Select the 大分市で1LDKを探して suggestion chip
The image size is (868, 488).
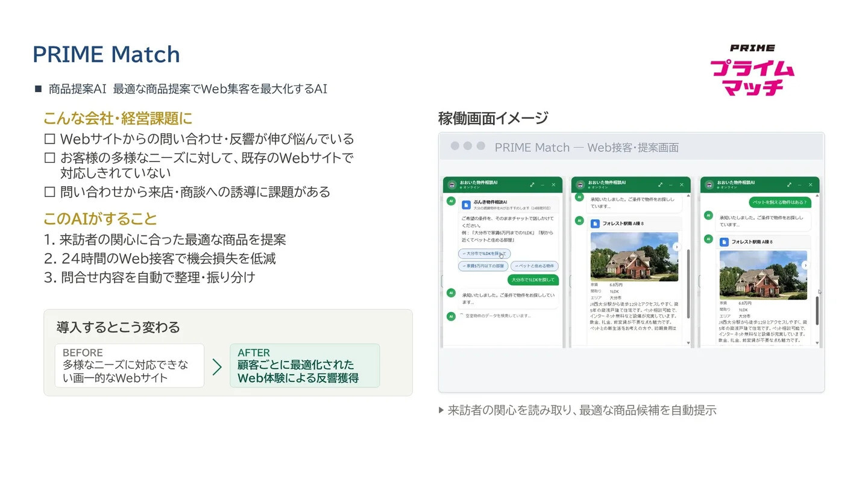click(x=484, y=254)
